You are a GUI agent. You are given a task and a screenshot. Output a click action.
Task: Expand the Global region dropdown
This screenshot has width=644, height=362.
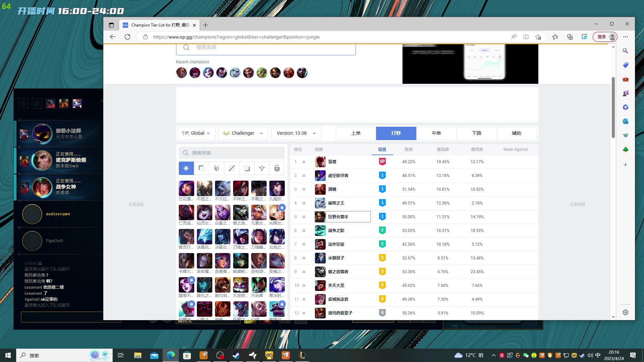coord(196,133)
